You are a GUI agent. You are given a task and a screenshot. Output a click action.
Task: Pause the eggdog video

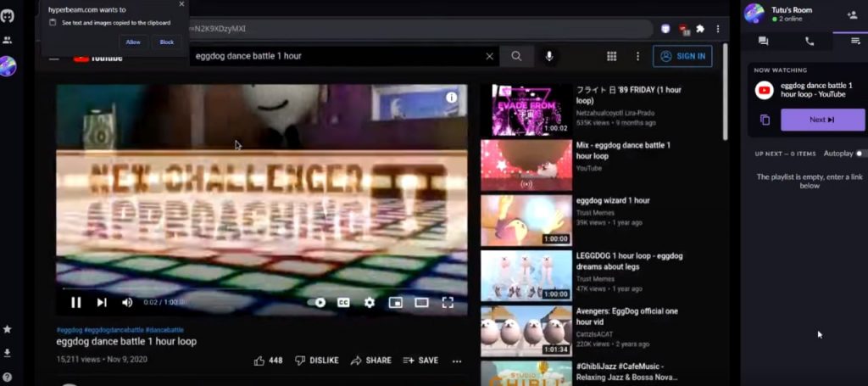[x=75, y=302]
